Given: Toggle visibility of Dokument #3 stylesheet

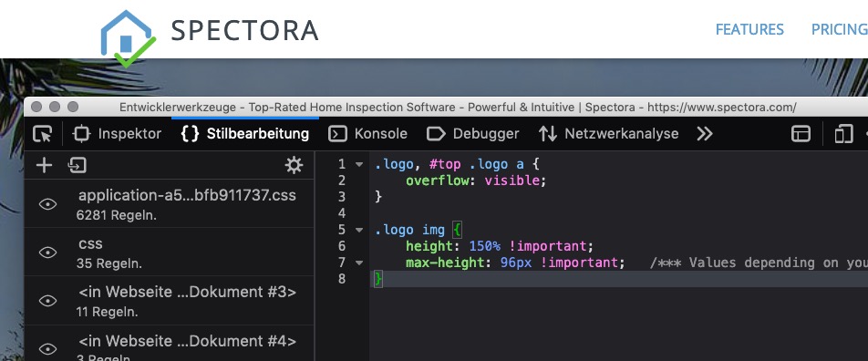Looking at the screenshot, I should [x=48, y=301].
